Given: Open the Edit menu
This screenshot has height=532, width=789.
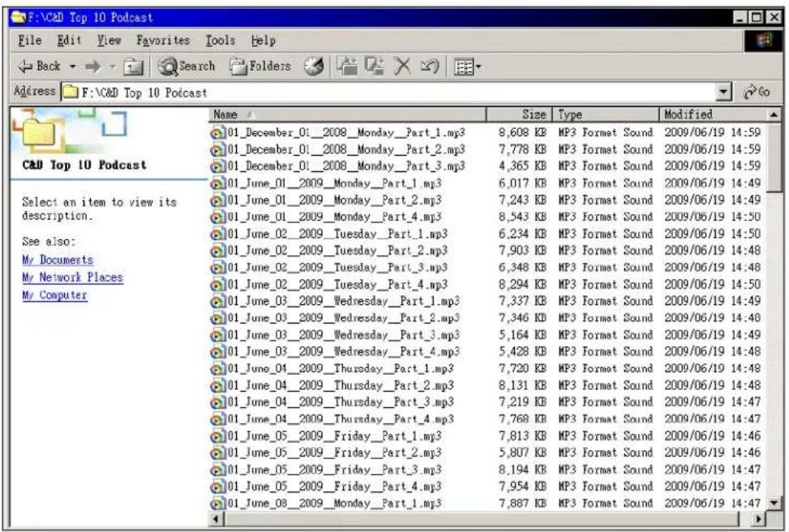Looking at the screenshot, I should point(69,41).
